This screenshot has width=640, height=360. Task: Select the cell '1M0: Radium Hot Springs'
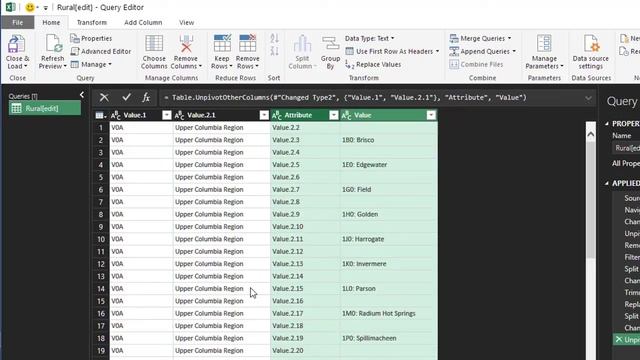tap(389, 313)
